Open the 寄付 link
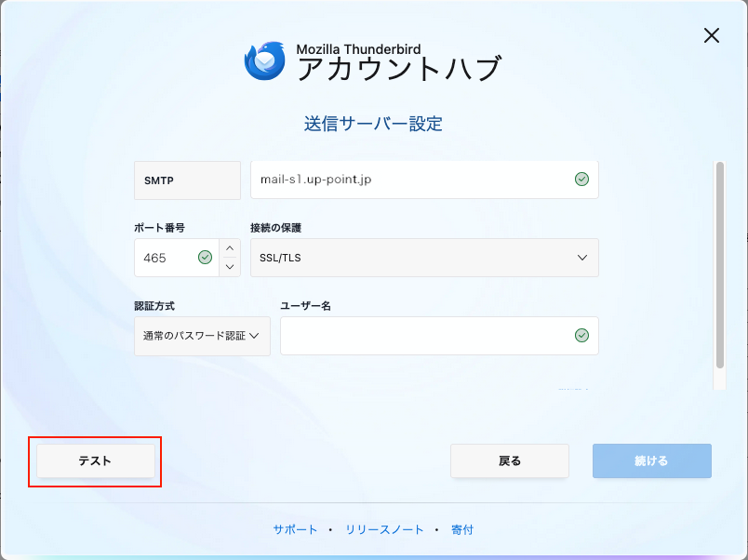The height and width of the screenshot is (560, 748). [462, 529]
